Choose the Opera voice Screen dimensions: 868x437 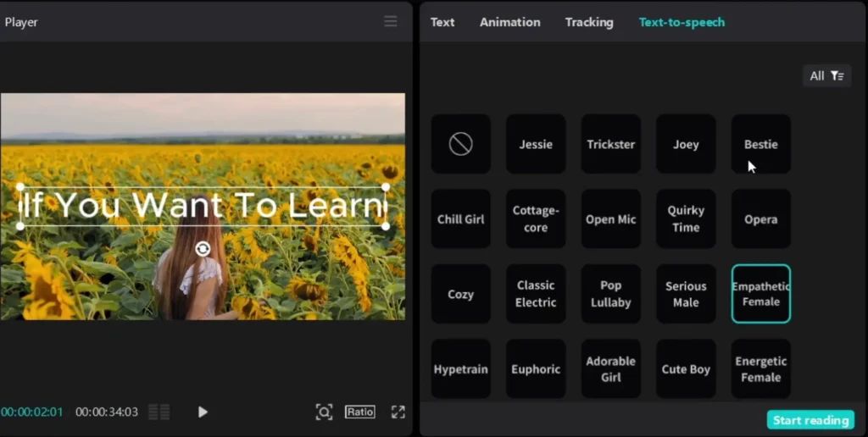click(x=760, y=219)
